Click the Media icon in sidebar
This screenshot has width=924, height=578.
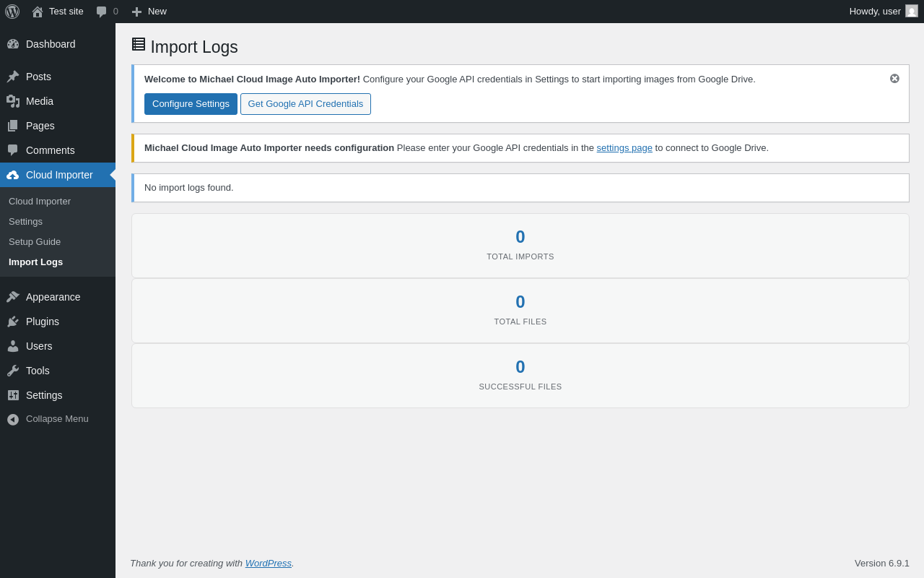[13, 101]
